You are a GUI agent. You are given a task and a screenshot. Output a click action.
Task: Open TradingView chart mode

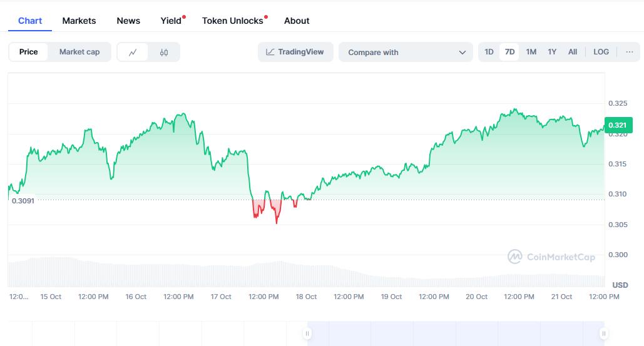point(295,52)
